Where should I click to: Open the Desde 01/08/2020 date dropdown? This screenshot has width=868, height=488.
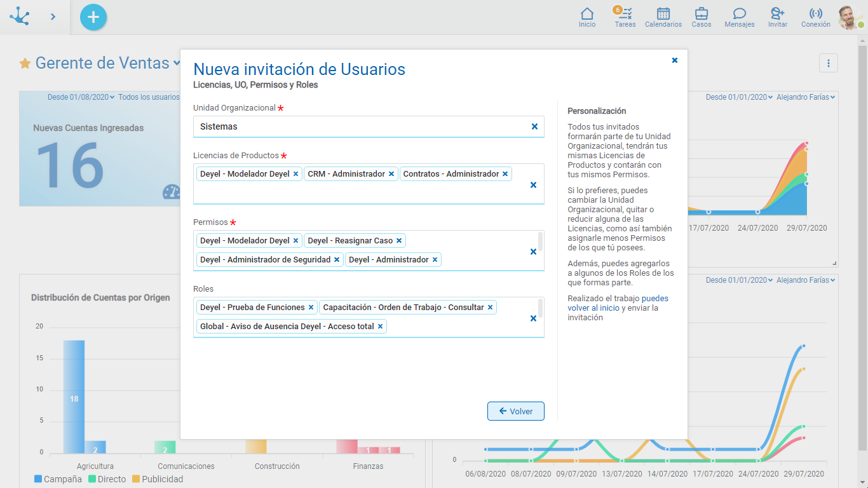(81, 97)
